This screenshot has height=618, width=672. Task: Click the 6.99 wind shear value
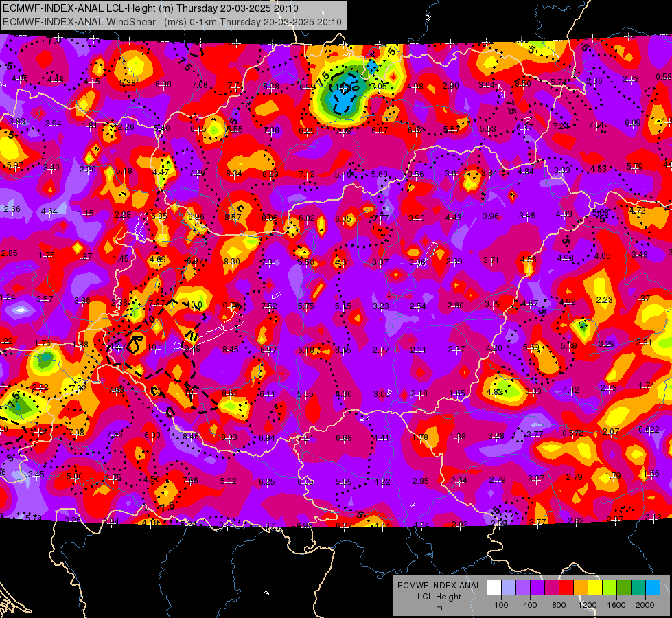click(x=308, y=87)
